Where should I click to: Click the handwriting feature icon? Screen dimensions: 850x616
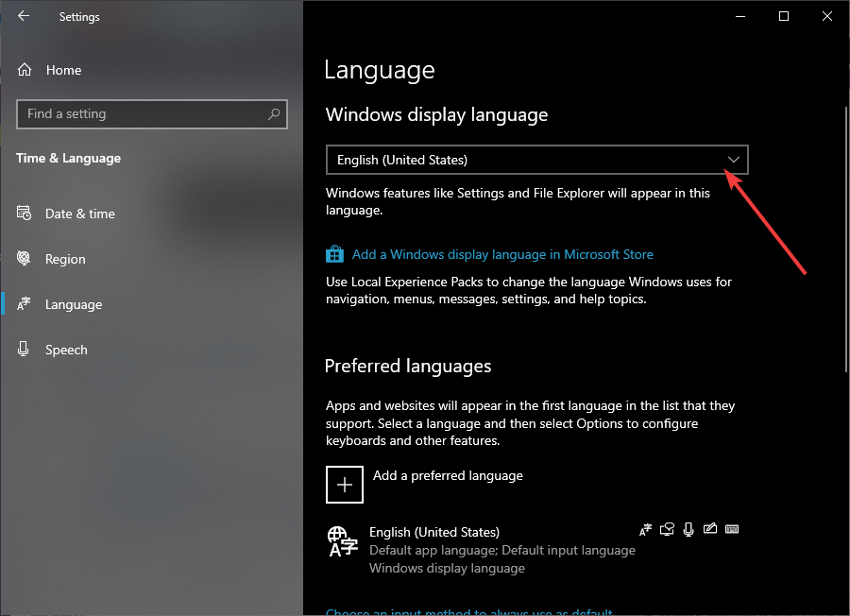click(x=710, y=529)
